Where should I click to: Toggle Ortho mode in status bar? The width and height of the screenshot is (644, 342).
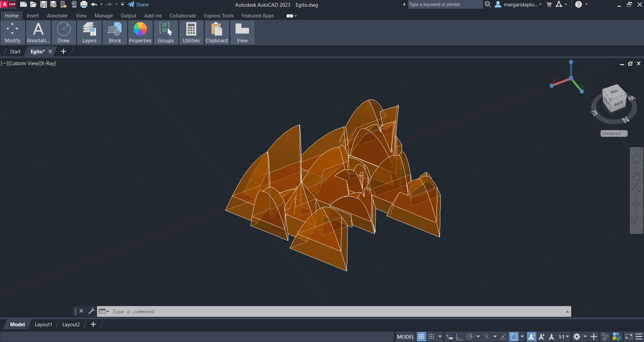459,337
